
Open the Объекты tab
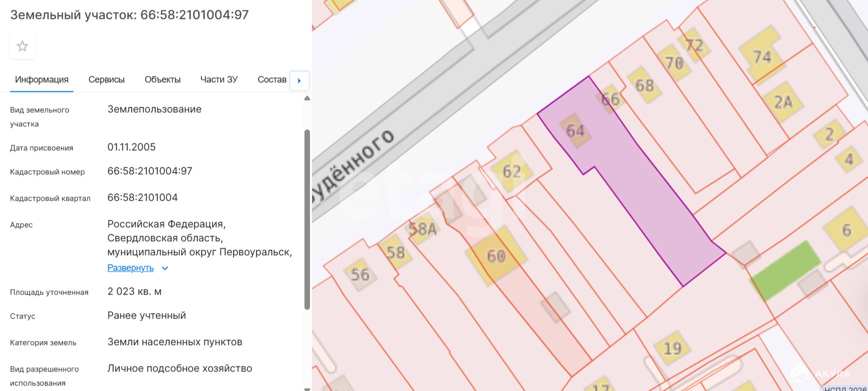click(162, 80)
